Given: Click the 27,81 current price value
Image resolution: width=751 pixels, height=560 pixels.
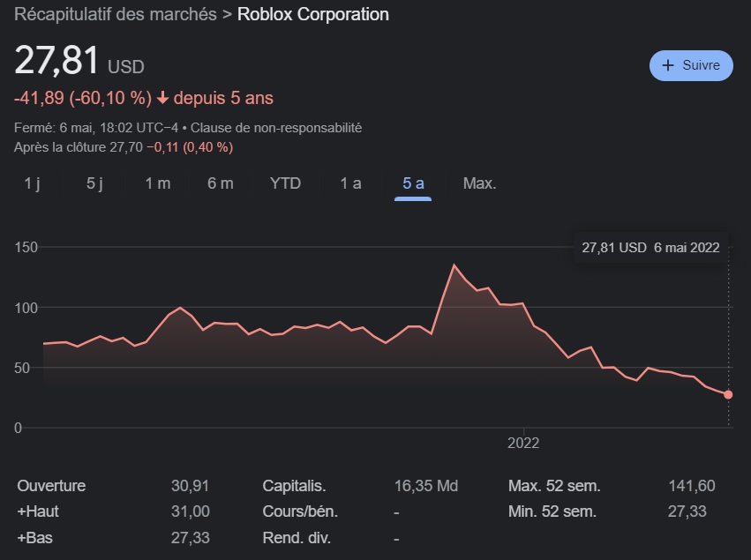Looking at the screenshot, I should tap(56, 60).
